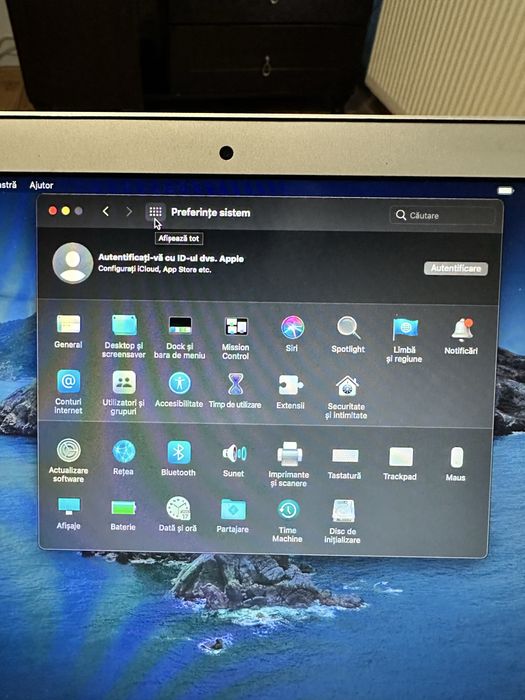
Task: Open Disc de inițializare pane
Action: pyautogui.click(x=343, y=521)
